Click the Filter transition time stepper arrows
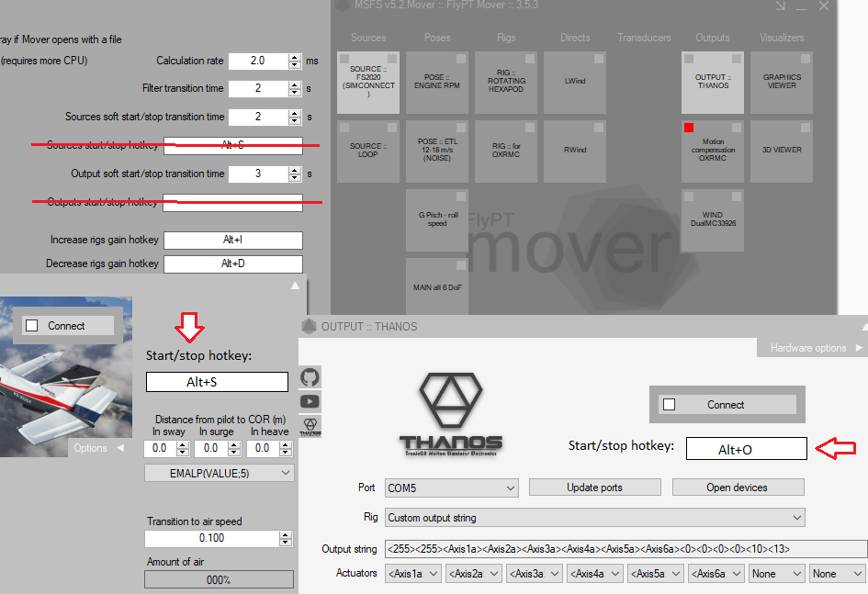The height and width of the screenshot is (594, 868). coord(295,88)
